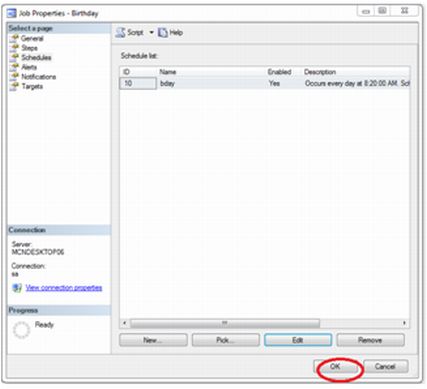
Task: Open the Steps page
Action: point(29,48)
